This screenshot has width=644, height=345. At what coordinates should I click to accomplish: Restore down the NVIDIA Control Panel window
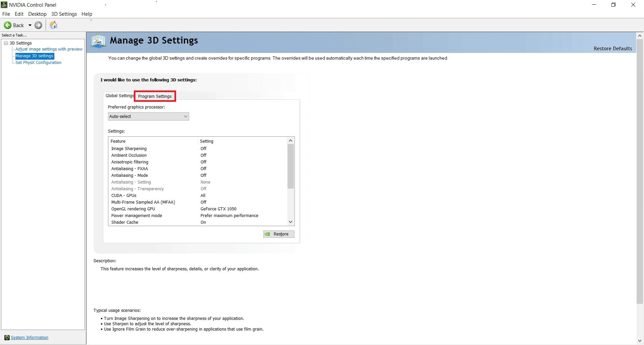pyautogui.click(x=613, y=5)
